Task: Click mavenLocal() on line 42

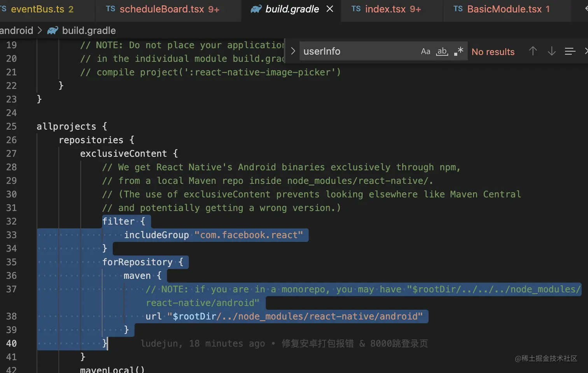Action: [112, 369]
